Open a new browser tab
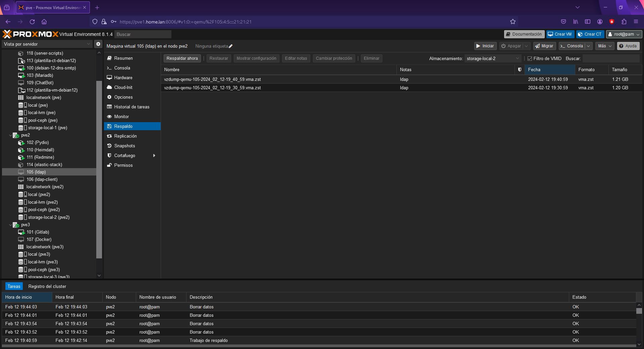 point(97,7)
